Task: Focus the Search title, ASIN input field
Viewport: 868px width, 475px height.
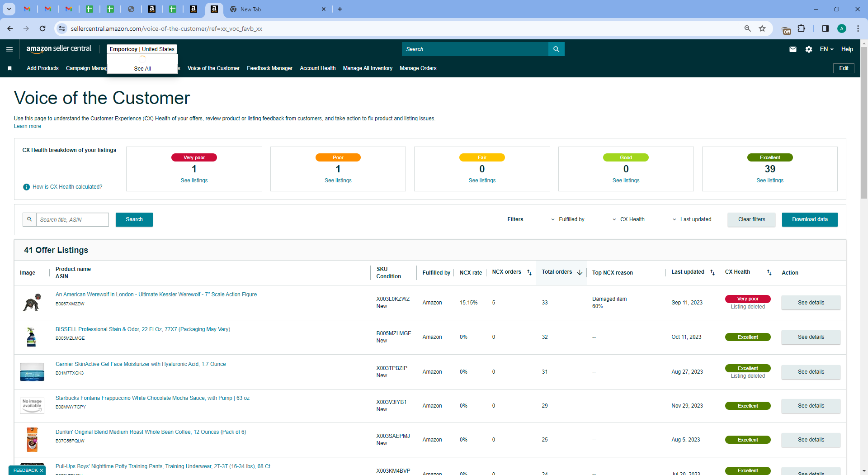Action: pos(72,219)
